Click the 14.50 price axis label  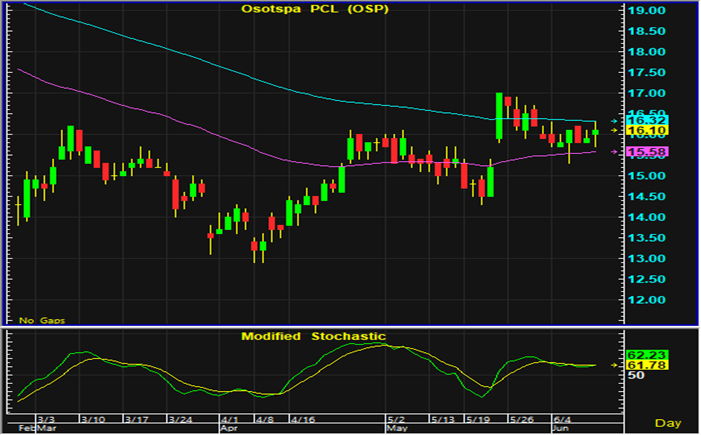click(x=646, y=197)
